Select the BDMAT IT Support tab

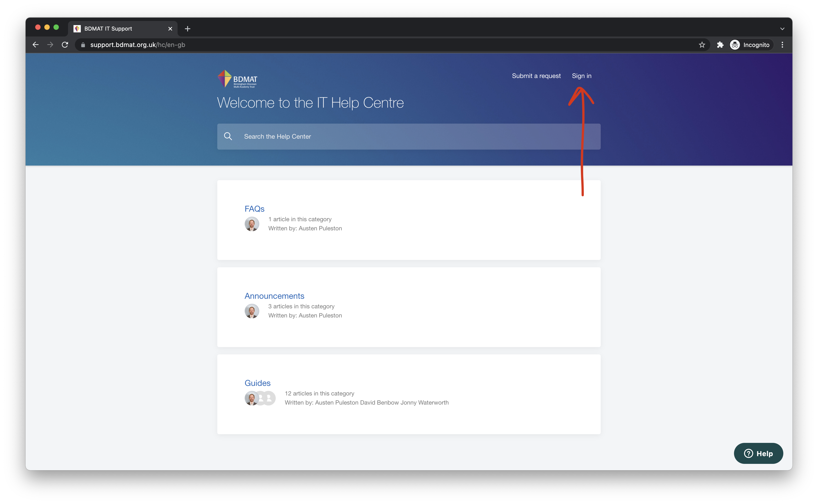coord(108,29)
